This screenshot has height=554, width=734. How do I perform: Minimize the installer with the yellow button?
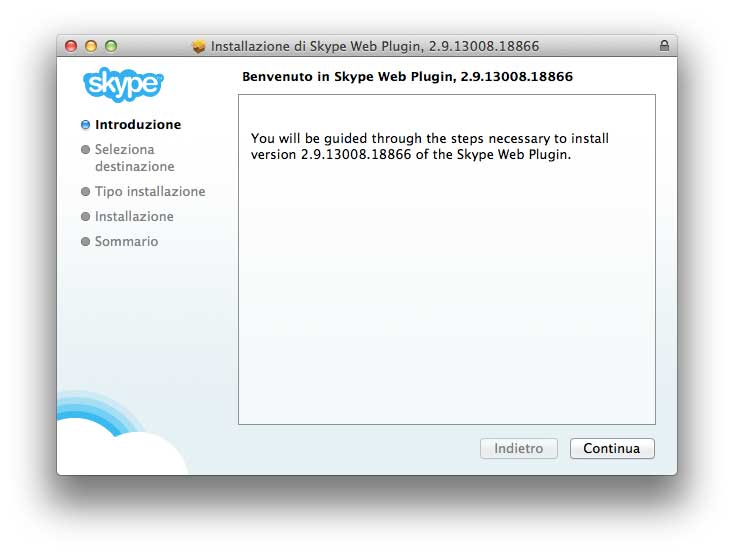[91, 46]
